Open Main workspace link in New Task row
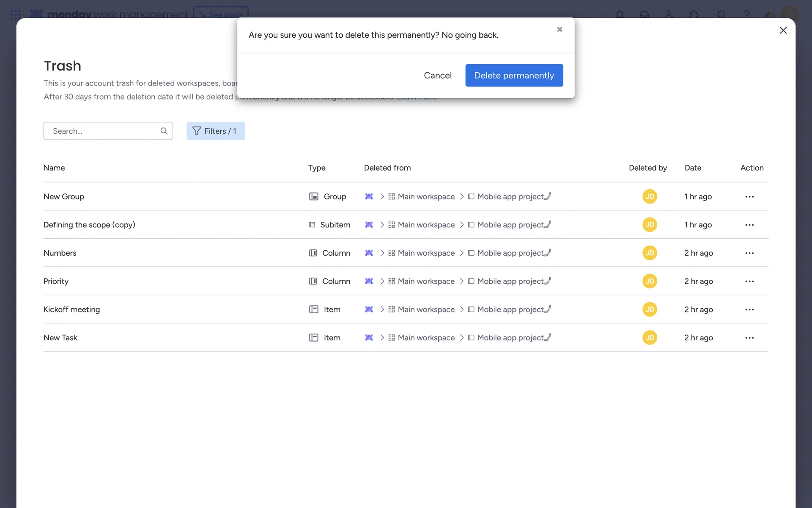 [x=425, y=338]
